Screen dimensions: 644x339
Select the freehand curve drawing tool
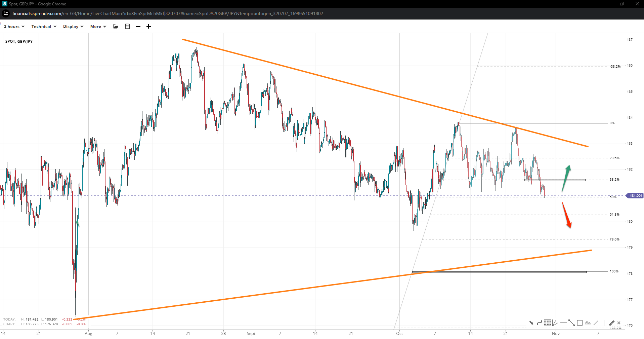tap(539, 323)
